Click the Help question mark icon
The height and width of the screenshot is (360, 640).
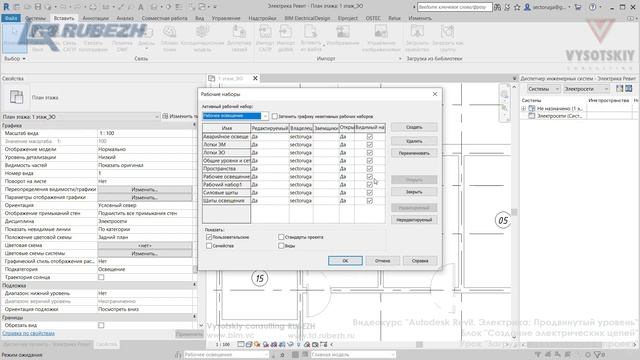pyautogui.click(x=593, y=7)
